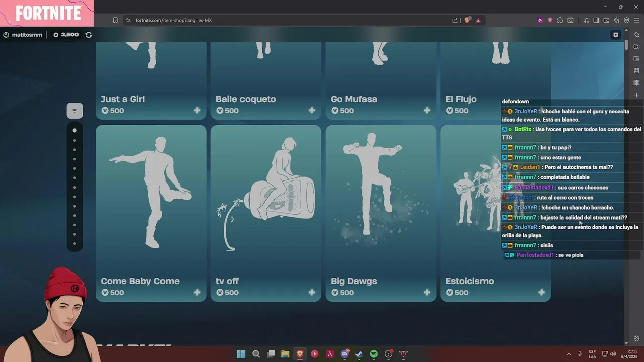Open Brave Rewards triangle icon

click(478, 20)
